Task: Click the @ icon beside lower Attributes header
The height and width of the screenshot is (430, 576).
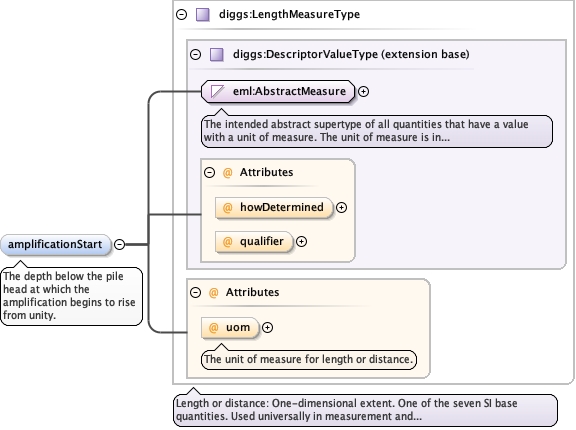Action: tap(213, 292)
